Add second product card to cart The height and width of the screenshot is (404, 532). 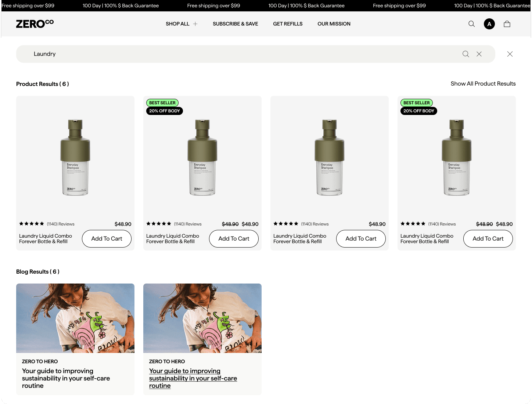click(234, 239)
